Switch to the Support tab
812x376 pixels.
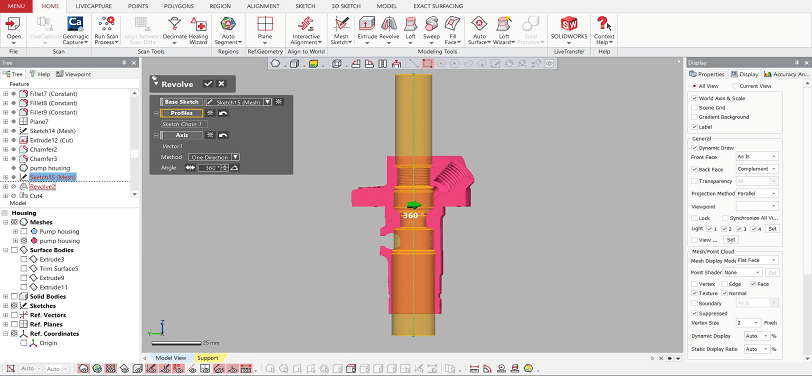click(208, 358)
